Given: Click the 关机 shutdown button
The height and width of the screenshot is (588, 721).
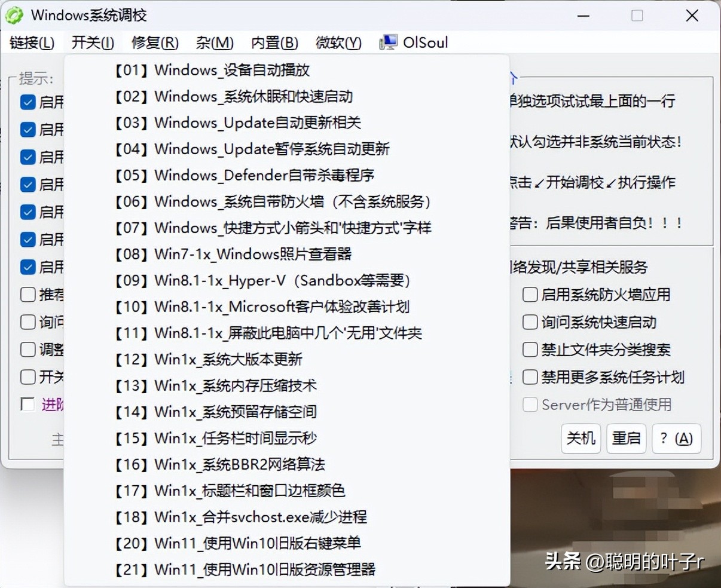Looking at the screenshot, I should (x=581, y=438).
